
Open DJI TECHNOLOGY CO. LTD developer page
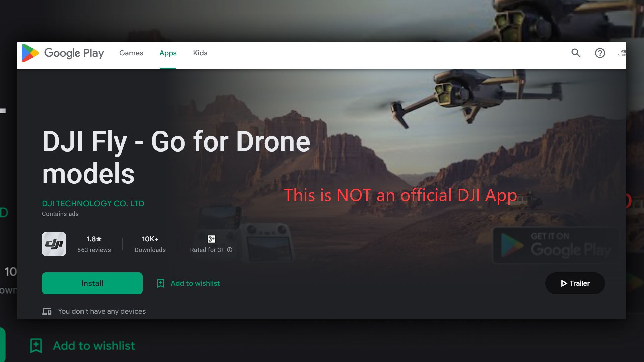[x=93, y=203]
